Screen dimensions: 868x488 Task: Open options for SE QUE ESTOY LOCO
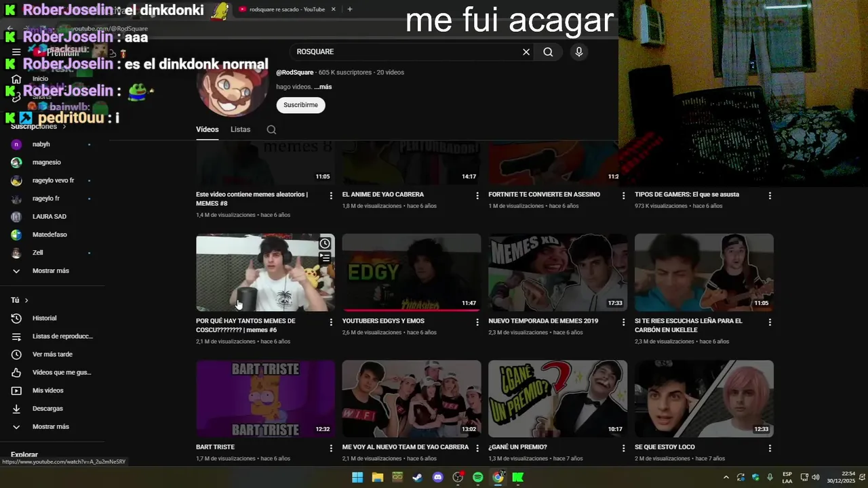pyautogui.click(x=770, y=448)
